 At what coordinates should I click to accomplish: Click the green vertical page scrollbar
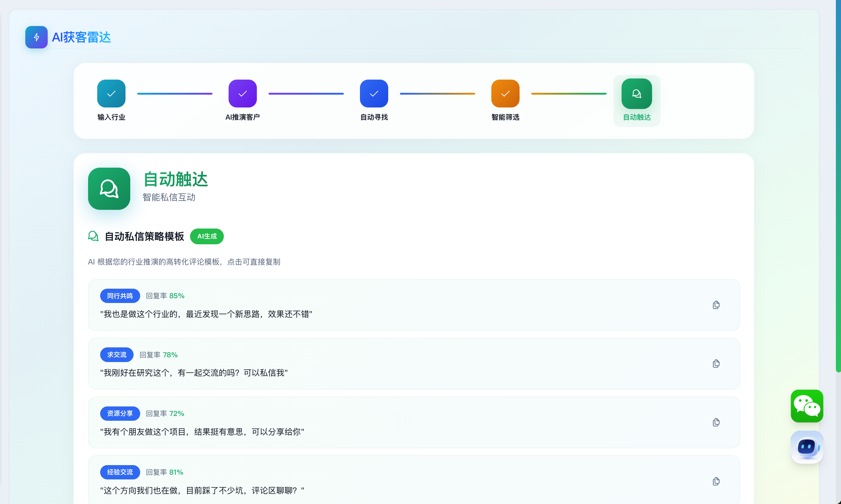(838, 183)
